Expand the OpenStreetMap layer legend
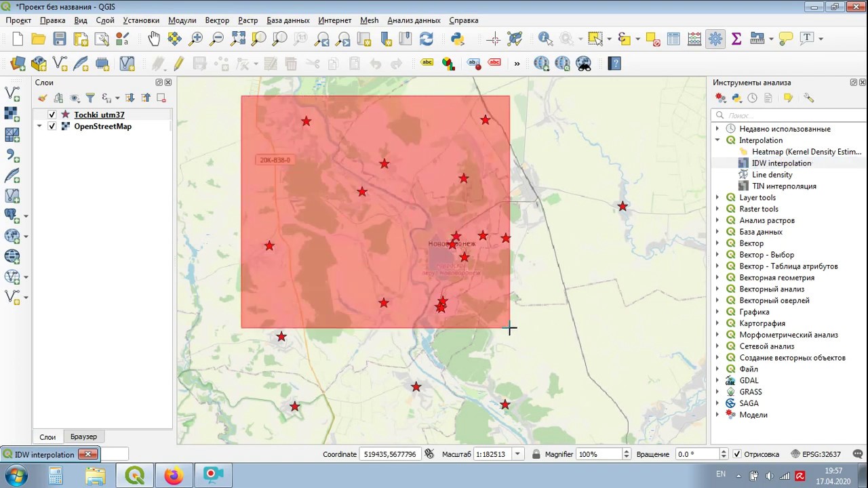 pos(39,126)
